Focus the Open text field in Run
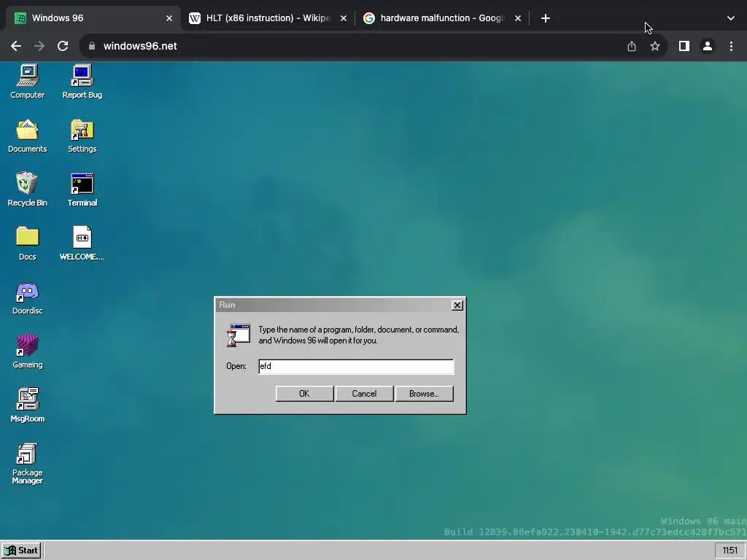 pyautogui.click(x=356, y=366)
